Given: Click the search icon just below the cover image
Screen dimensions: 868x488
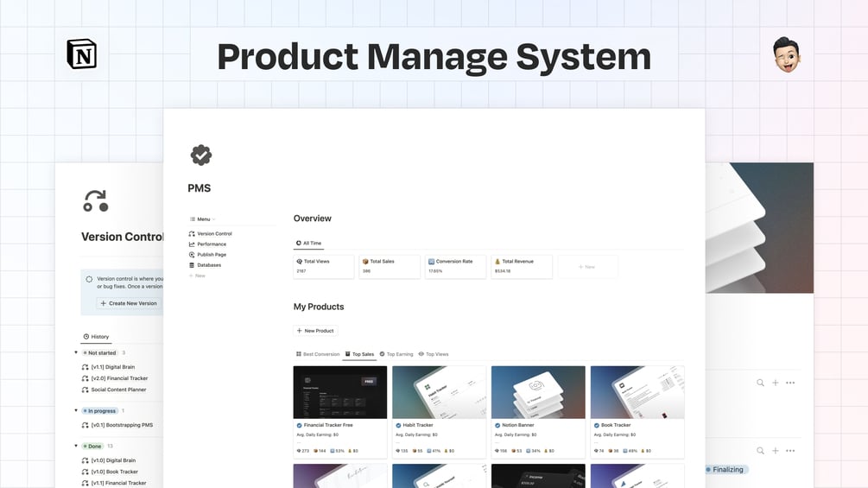Looking at the screenshot, I should coord(761,383).
